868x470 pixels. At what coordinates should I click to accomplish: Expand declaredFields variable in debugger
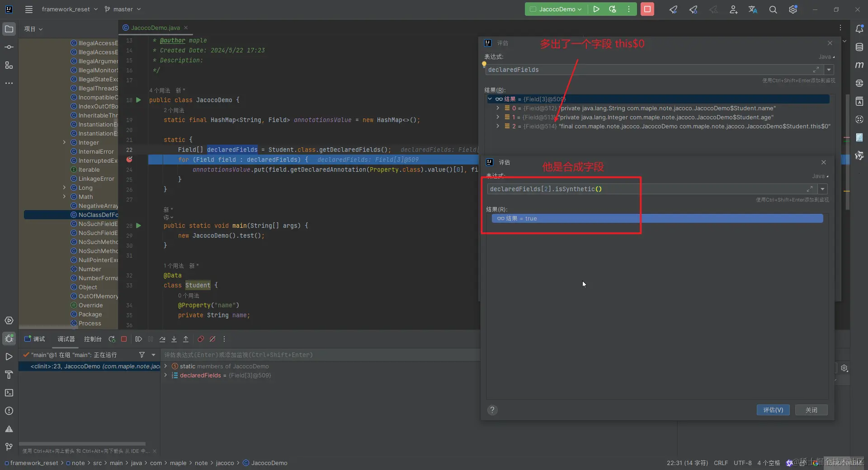[x=165, y=375]
